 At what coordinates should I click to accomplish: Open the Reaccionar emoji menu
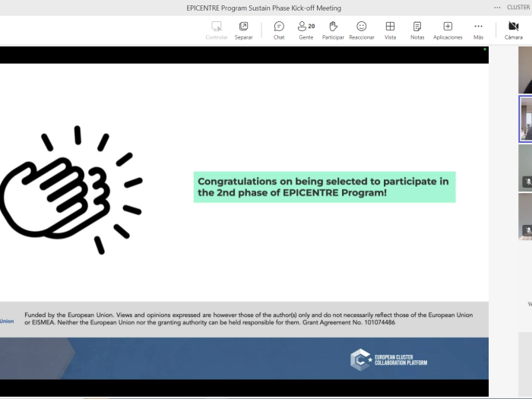(362, 30)
